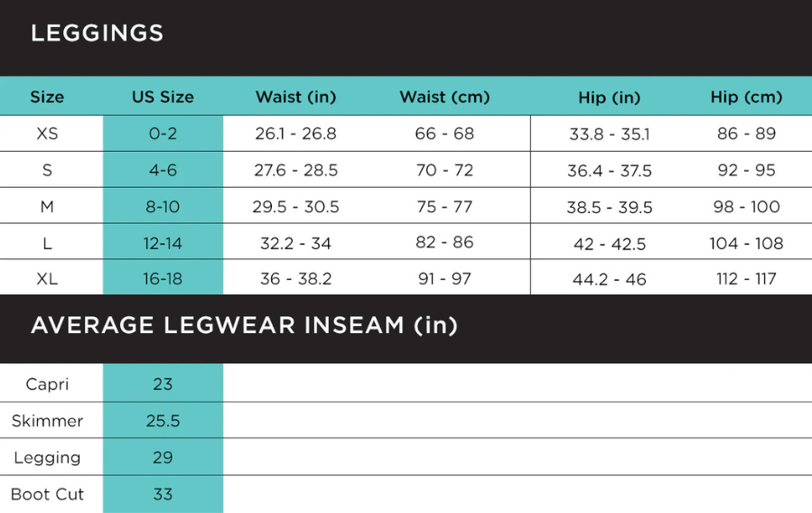Select the XS size row label
Viewport: 812px width, 513px height.
pos(47,134)
